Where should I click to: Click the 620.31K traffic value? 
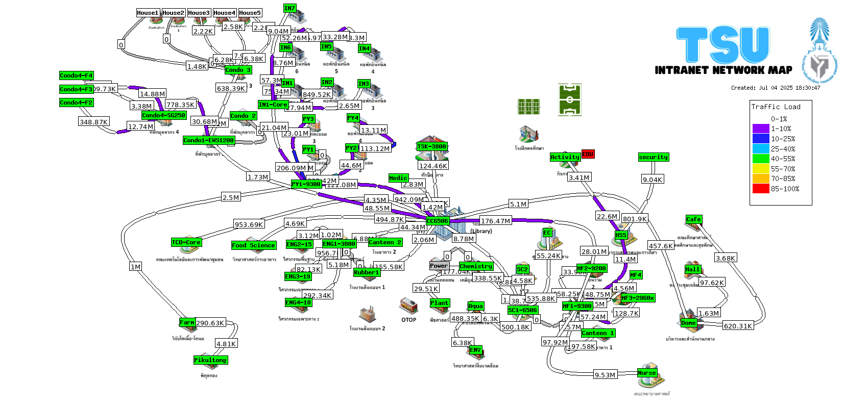pos(738,326)
